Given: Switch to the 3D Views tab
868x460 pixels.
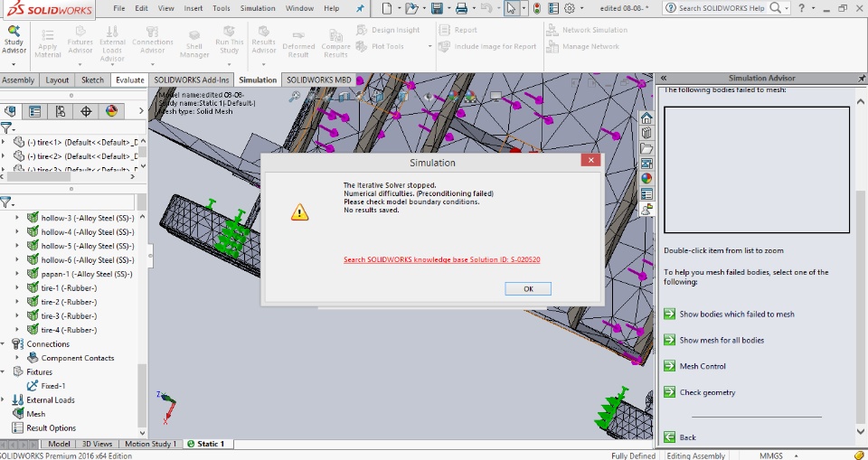Looking at the screenshot, I should pyautogui.click(x=97, y=444).
